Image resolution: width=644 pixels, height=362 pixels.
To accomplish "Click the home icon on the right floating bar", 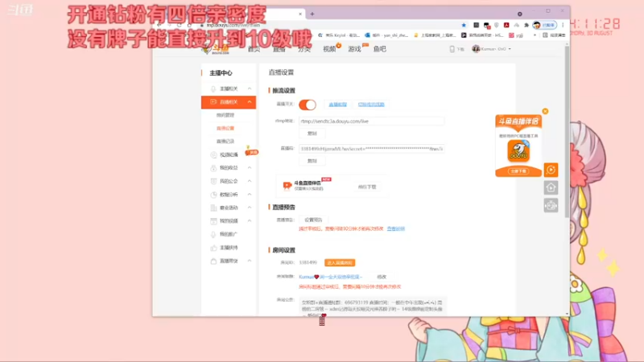I will pyautogui.click(x=551, y=187).
